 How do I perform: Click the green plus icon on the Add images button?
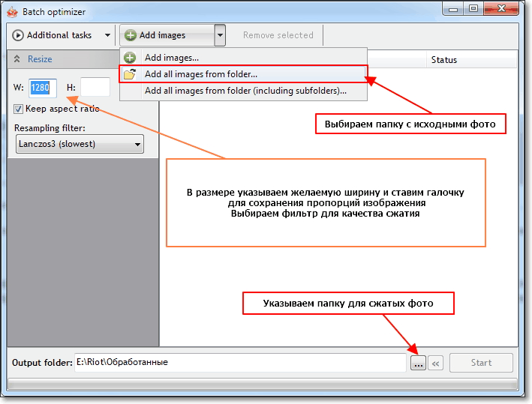131,35
